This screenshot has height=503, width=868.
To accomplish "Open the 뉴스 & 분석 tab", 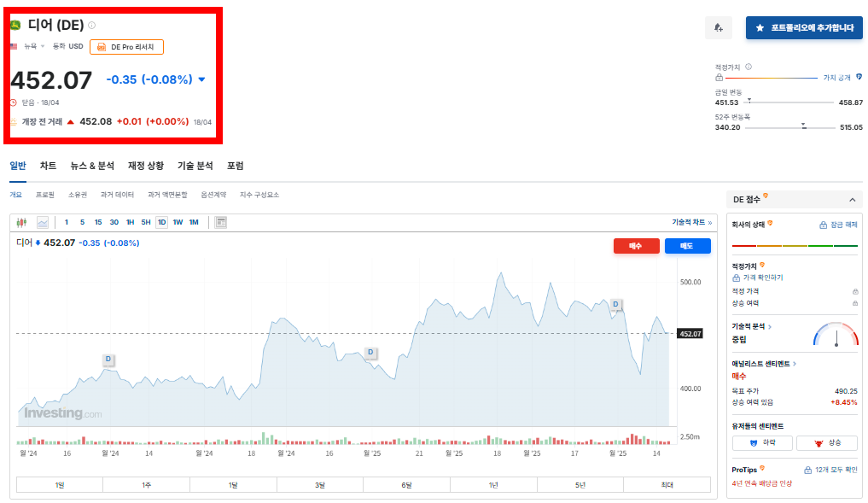I will (92, 166).
